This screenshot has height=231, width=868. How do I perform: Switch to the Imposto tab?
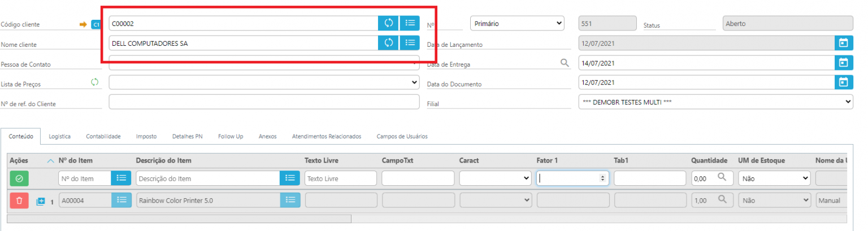(146, 136)
